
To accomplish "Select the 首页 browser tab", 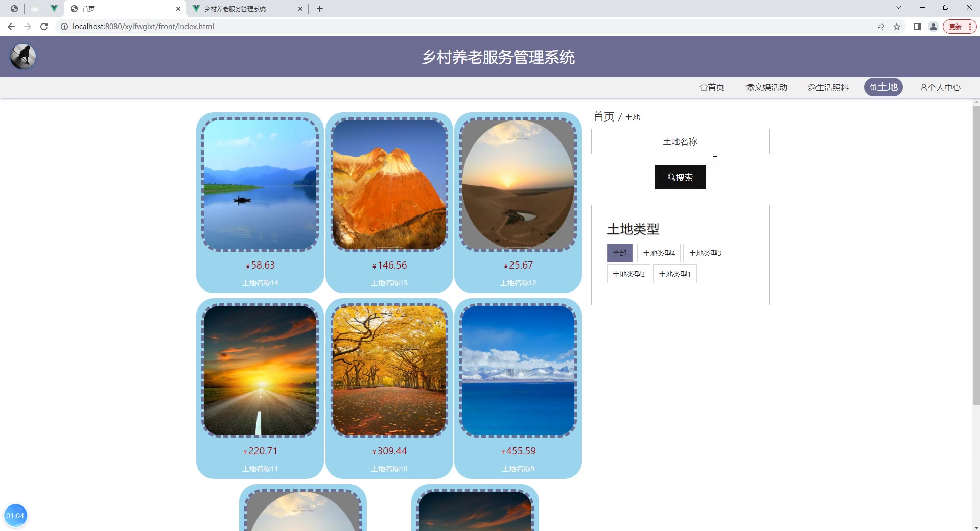I will click(x=126, y=9).
